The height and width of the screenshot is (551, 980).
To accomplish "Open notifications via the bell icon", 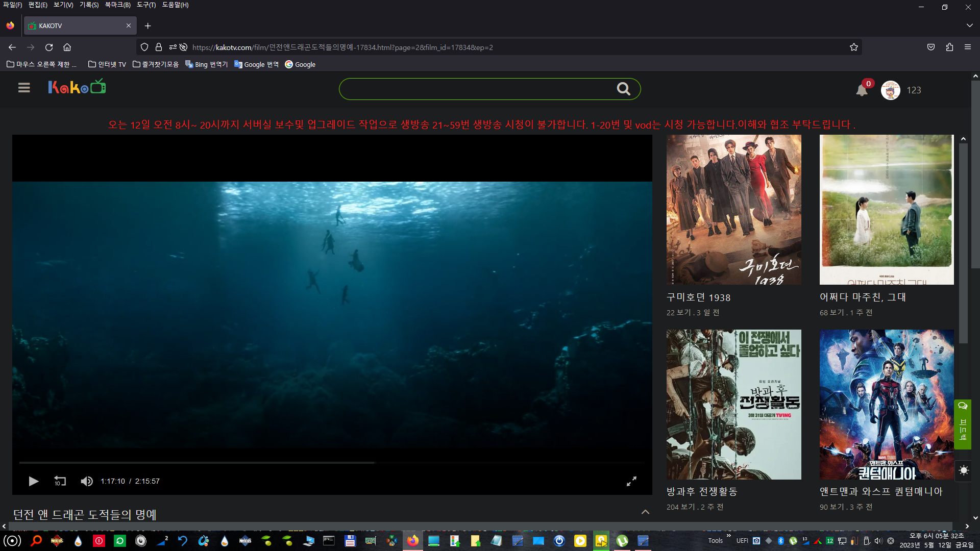I will click(862, 90).
